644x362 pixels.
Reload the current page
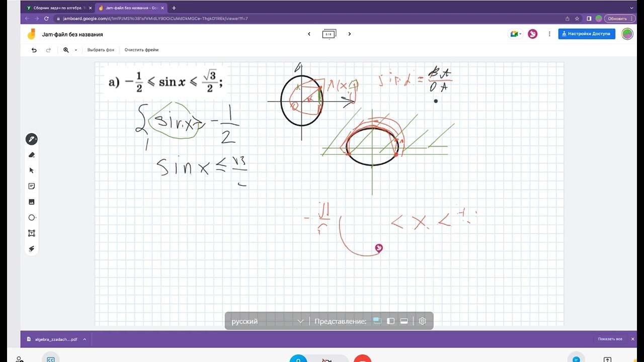pyautogui.click(x=47, y=19)
